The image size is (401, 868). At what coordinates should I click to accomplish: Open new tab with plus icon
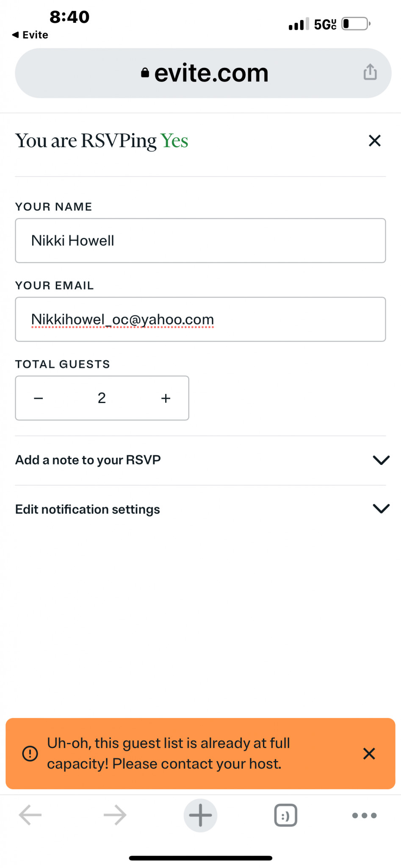point(200,815)
